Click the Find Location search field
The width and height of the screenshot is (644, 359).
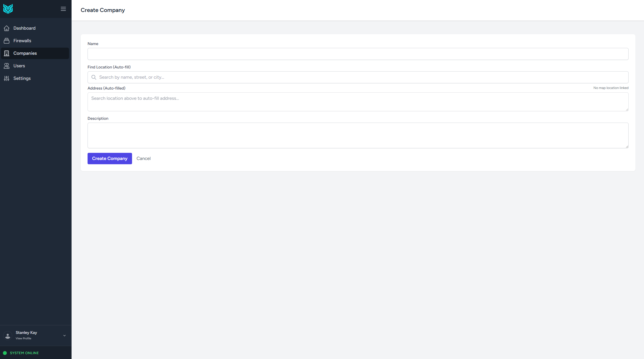(x=358, y=77)
